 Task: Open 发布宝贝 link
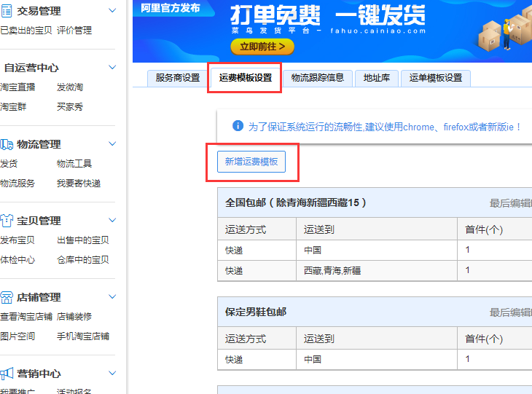(x=17, y=240)
